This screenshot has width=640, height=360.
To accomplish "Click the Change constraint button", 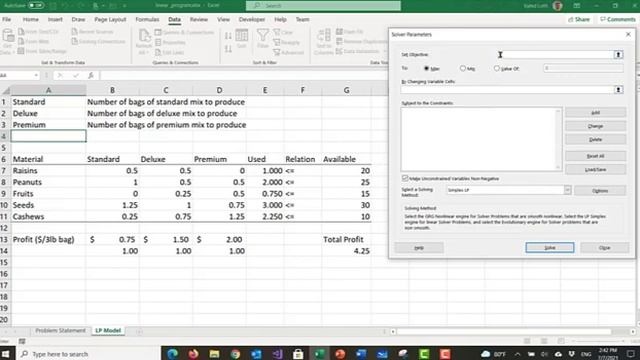I will [596, 126].
